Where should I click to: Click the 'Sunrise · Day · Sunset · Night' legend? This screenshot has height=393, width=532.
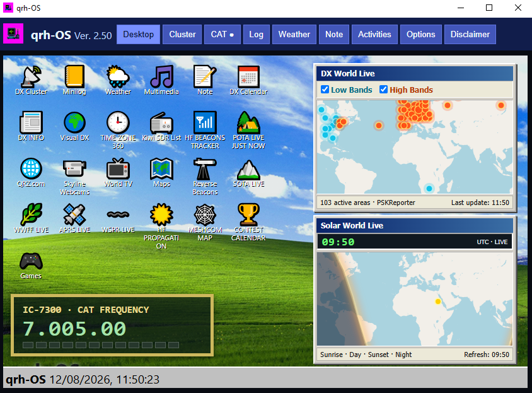366,355
